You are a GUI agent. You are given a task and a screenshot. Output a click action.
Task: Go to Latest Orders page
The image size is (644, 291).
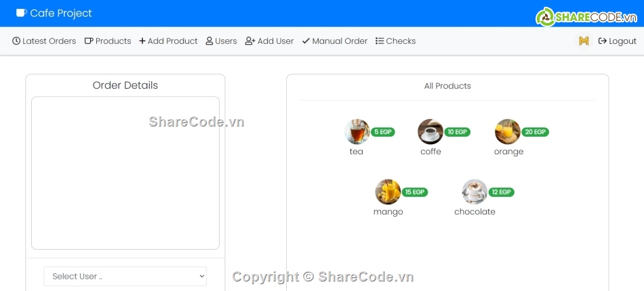point(44,41)
